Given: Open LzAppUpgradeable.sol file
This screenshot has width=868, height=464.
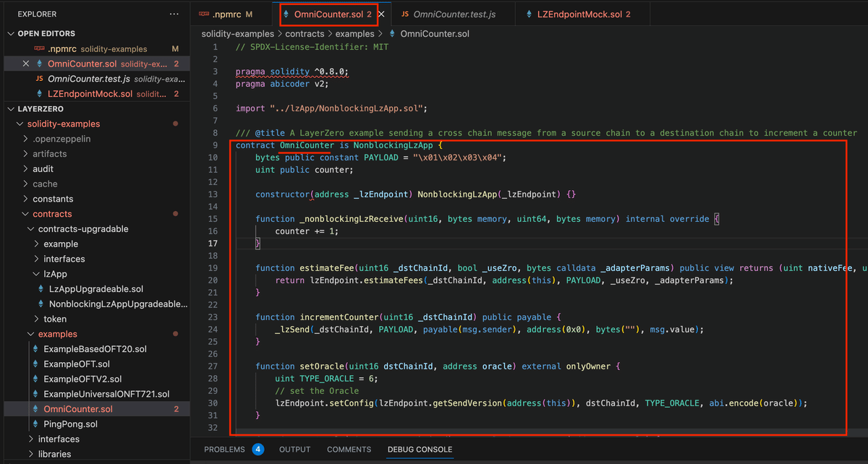Looking at the screenshot, I should coord(96,289).
